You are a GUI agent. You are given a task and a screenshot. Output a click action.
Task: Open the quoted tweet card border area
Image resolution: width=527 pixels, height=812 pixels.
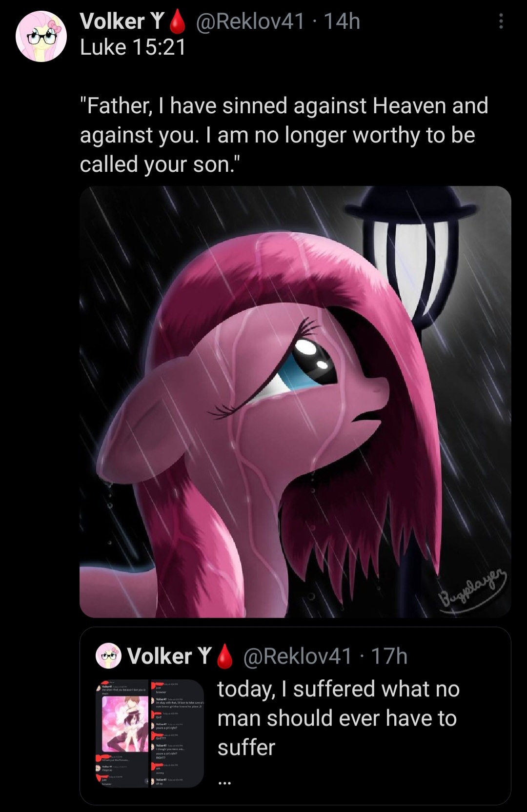click(295, 716)
